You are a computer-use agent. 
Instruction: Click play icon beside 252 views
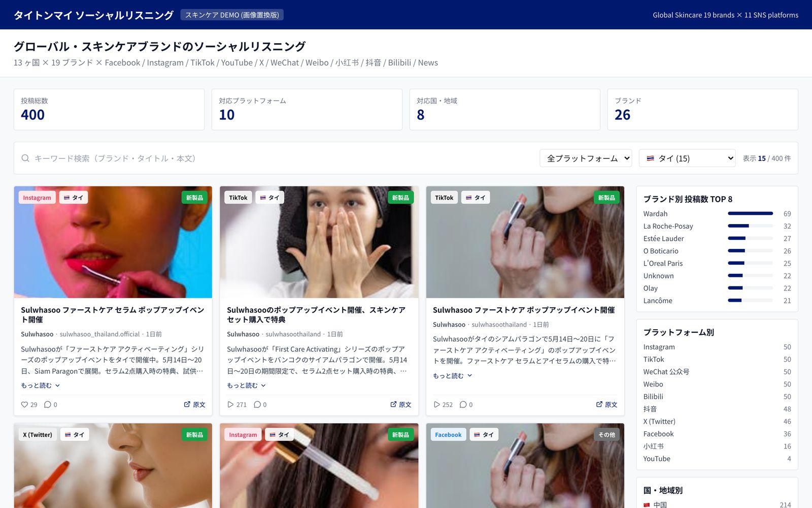(x=436, y=405)
